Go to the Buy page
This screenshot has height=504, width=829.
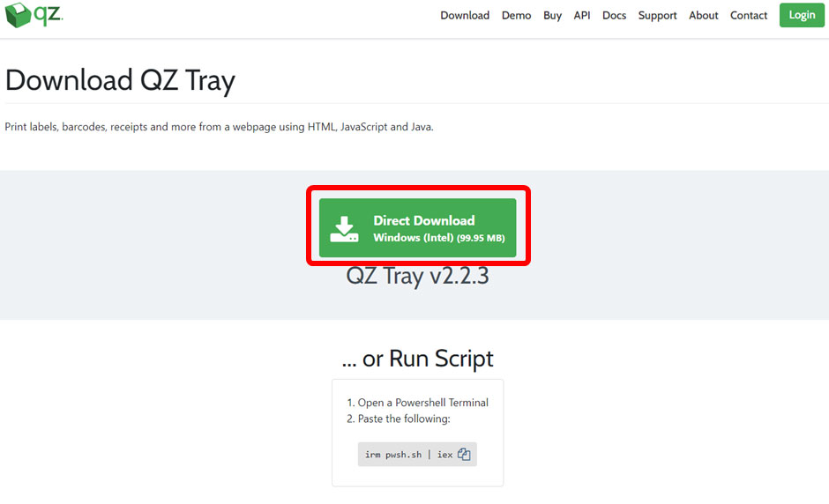(x=552, y=15)
